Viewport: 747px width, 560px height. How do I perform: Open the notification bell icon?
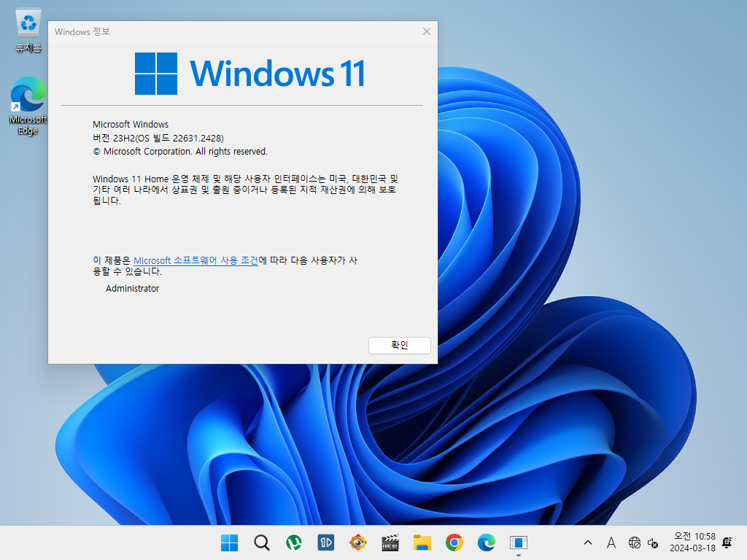point(727,542)
